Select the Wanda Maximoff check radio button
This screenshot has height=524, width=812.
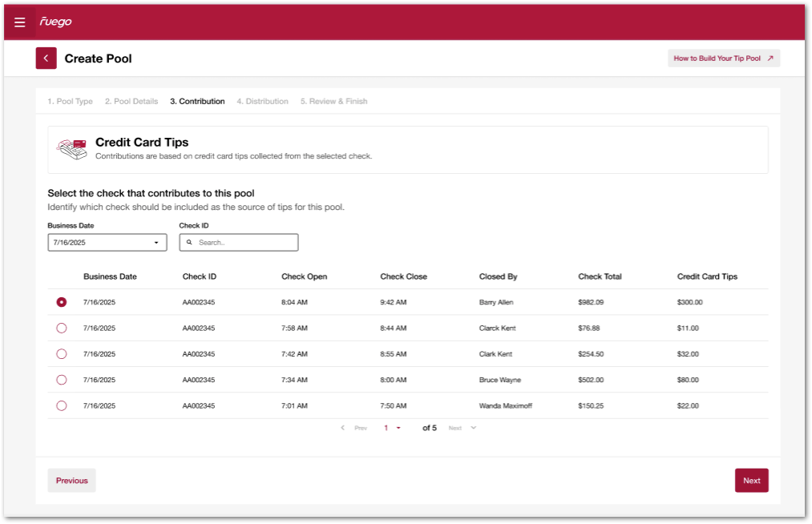(x=62, y=405)
